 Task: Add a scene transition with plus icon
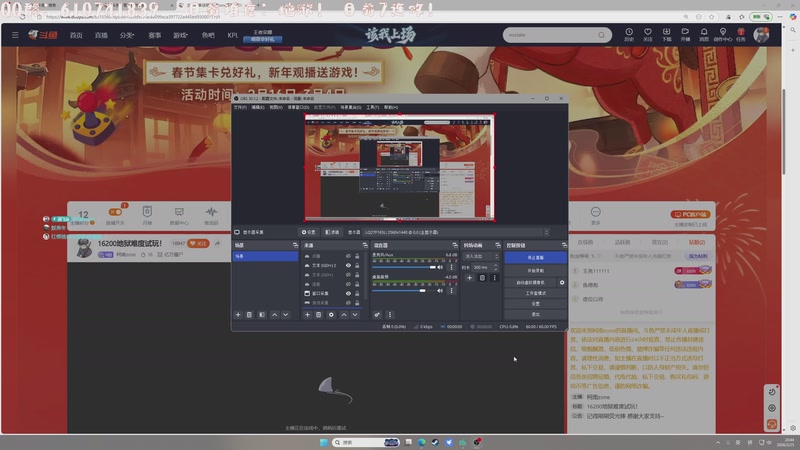(x=469, y=278)
